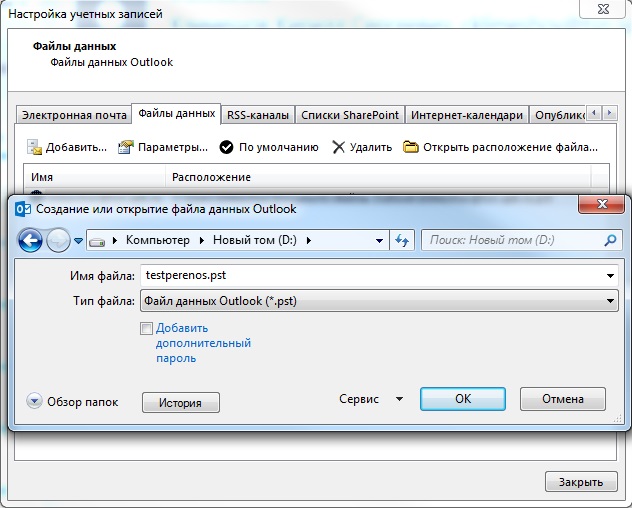
Task: Click Открыть расположение файла folder icon
Action: 411,147
